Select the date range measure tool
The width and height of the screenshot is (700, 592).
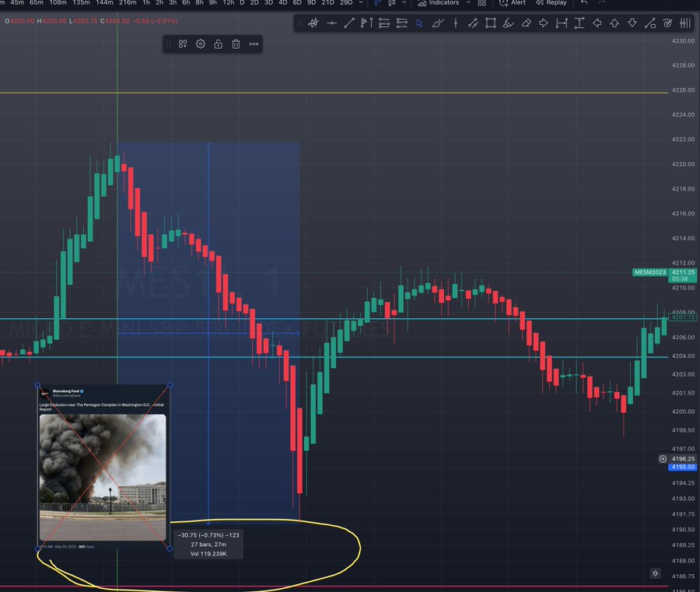pos(561,23)
